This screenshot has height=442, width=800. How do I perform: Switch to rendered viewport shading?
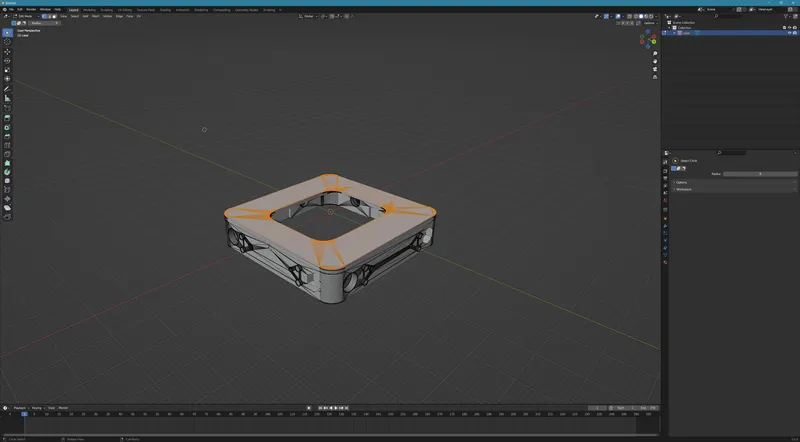coord(651,16)
